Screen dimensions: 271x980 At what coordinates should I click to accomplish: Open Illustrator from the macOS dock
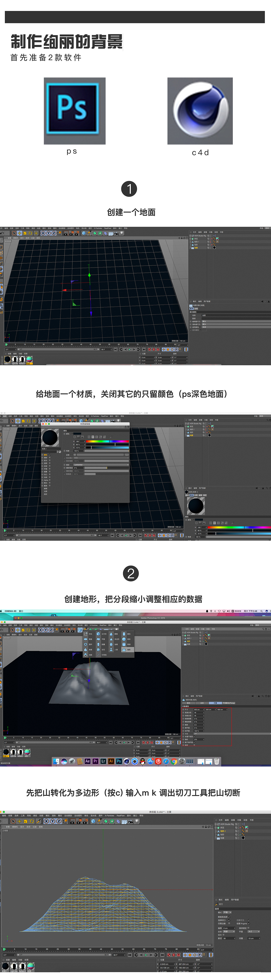click(111, 761)
